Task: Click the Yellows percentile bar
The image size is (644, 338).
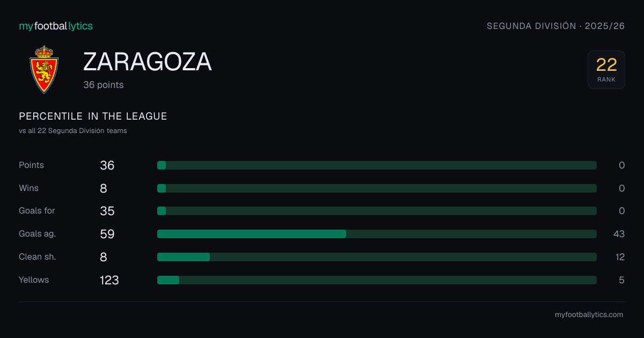Action: (x=377, y=280)
